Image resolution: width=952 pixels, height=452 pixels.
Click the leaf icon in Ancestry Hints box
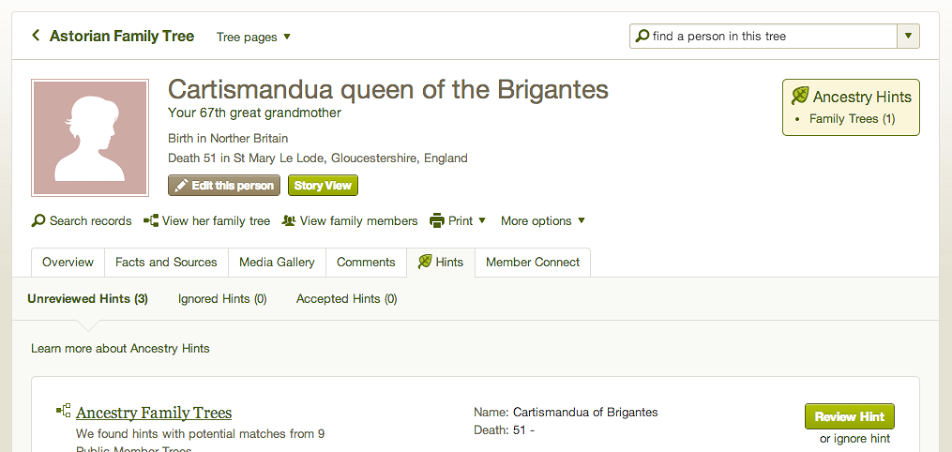pos(800,97)
